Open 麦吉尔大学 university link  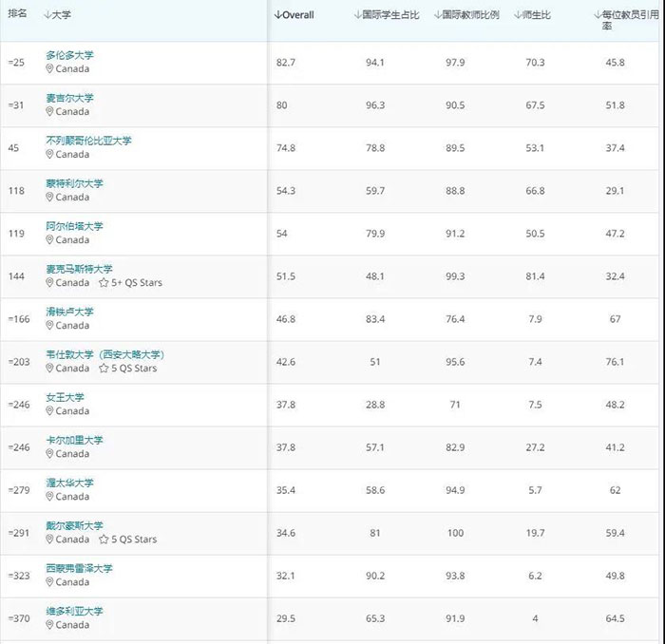tap(69, 98)
